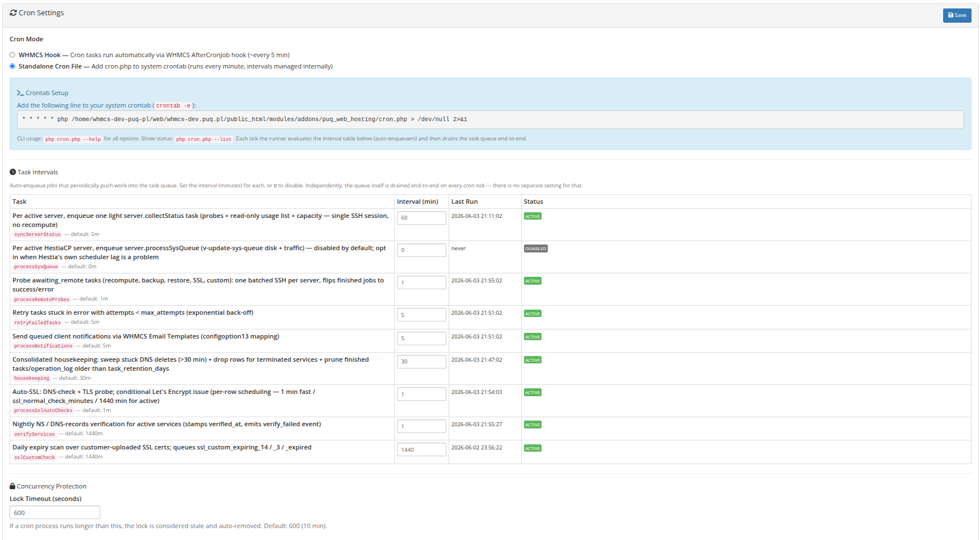Image resolution: width=980 pixels, height=540 pixels.
Task: Click the verifyServices code tag
Action: point(35,434)
